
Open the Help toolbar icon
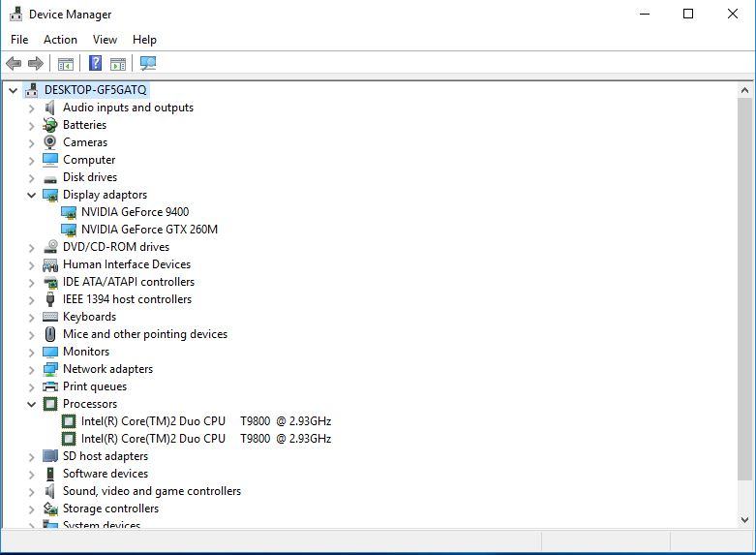coord(96,63)
